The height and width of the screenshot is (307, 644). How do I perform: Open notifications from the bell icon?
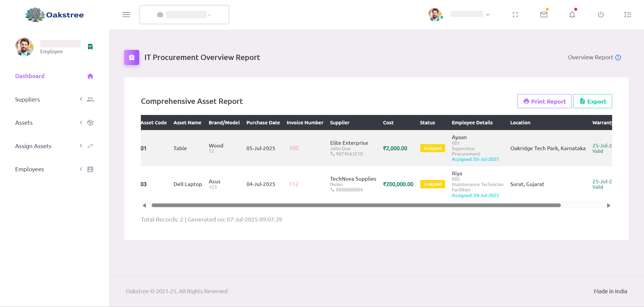[572, 15]
